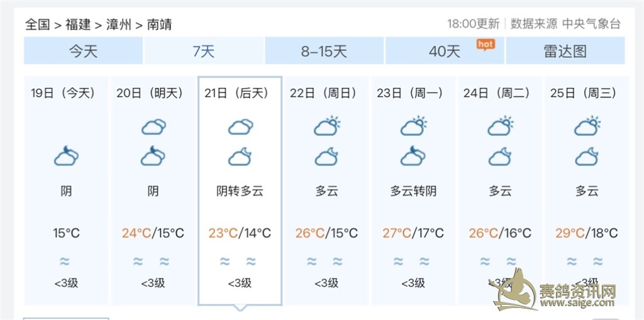This screenshot has width=644, height=320.
Task: Open the 漳州 breadcrumb link
Action: 118,25
